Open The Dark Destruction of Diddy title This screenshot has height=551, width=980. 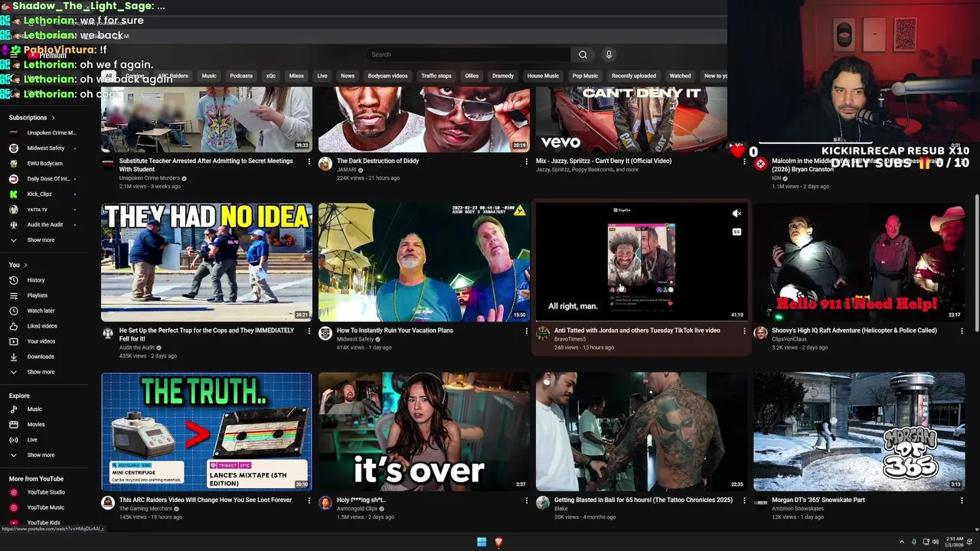click(x=377, y=161)
